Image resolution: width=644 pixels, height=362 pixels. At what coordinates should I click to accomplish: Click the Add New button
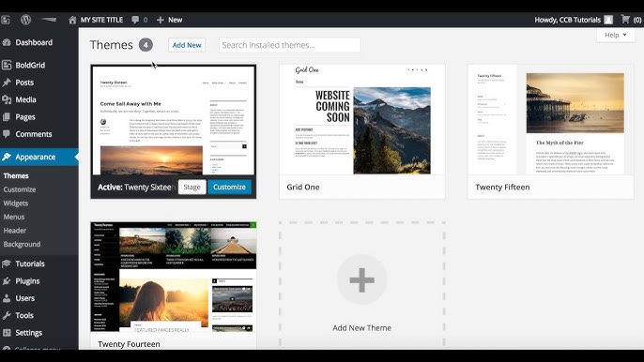[187, 45]
